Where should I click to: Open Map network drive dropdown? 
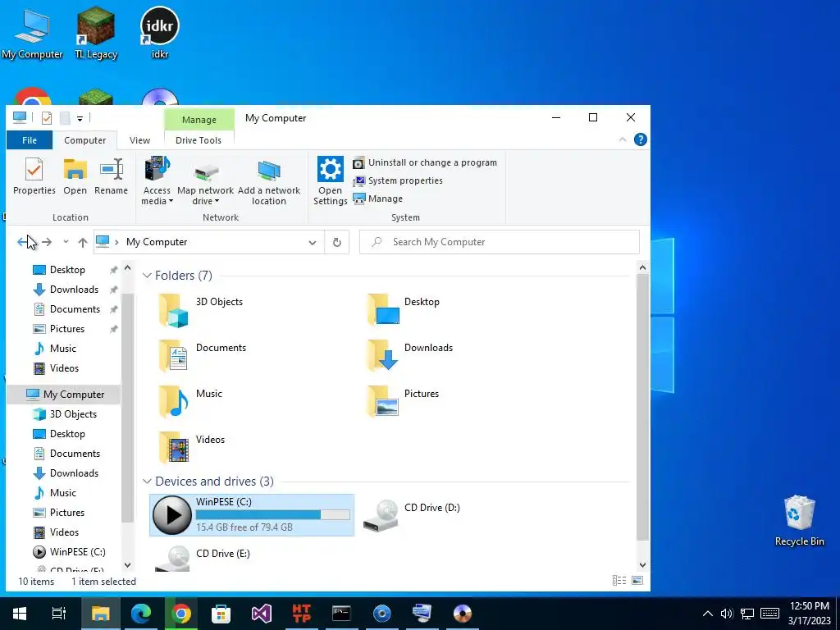(206, 181)
